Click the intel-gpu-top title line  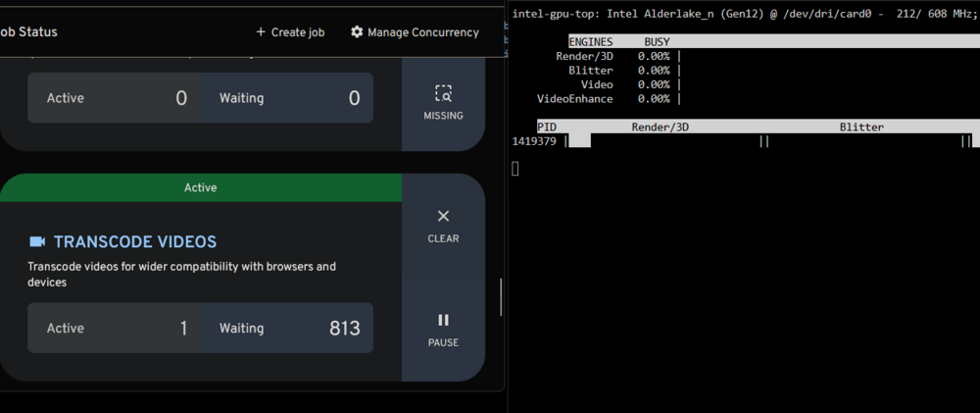(x=745, y=14)
